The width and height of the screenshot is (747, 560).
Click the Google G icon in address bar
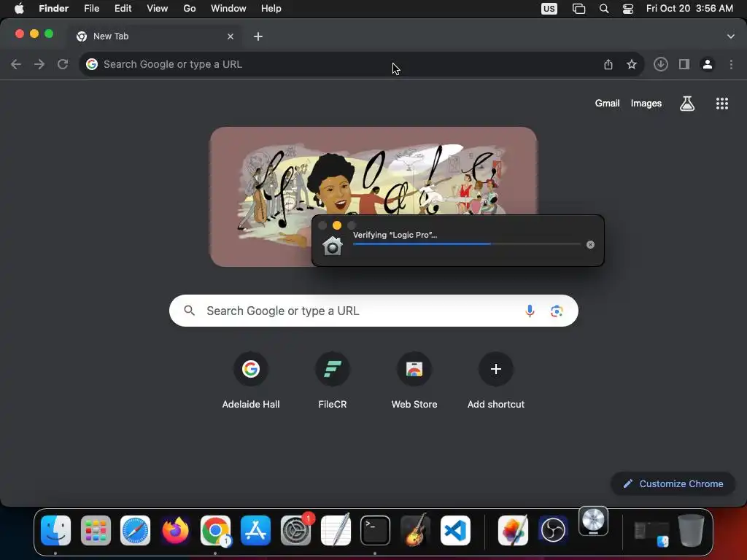pos(92,64)
